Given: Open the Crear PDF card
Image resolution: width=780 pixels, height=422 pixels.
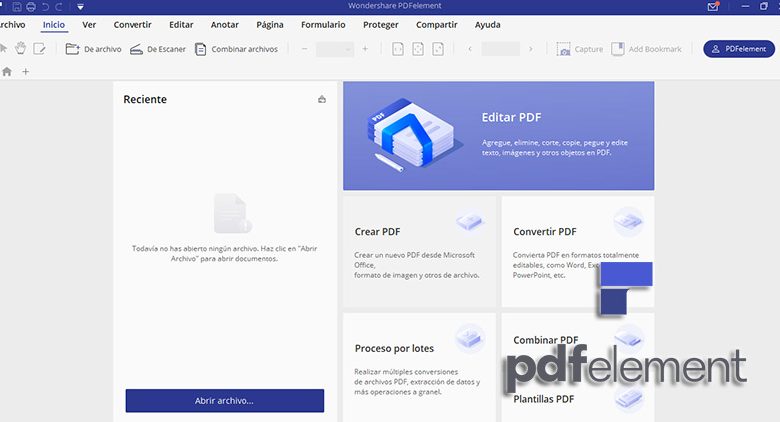Looking at the screenshot, I should [x=419, y=252].
